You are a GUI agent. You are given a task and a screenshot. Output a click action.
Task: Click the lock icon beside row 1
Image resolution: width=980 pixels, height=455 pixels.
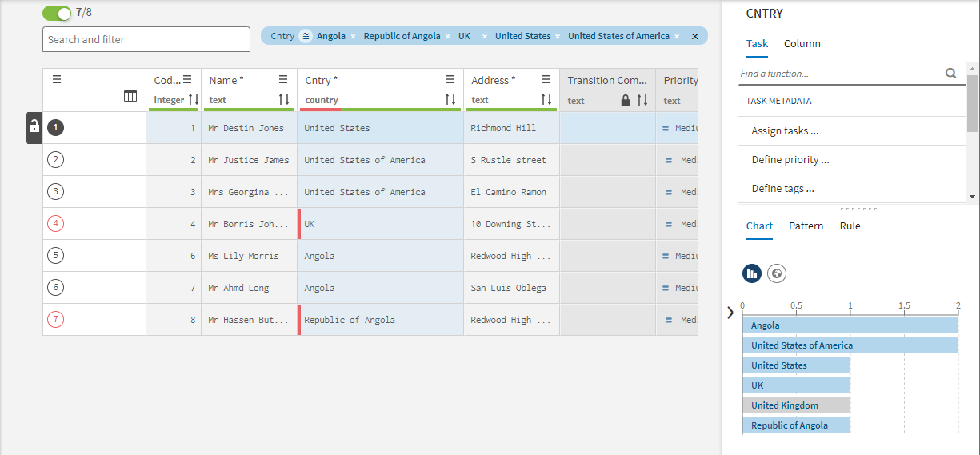tap(34, 126)
